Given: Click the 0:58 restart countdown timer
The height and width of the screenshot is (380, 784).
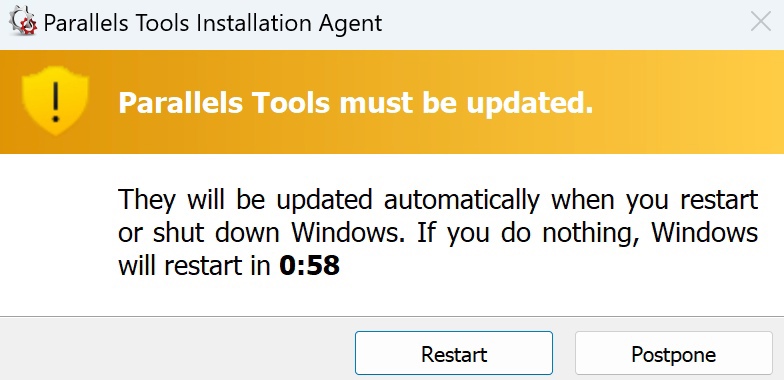Looking at the screenshot, I should 310,266.
